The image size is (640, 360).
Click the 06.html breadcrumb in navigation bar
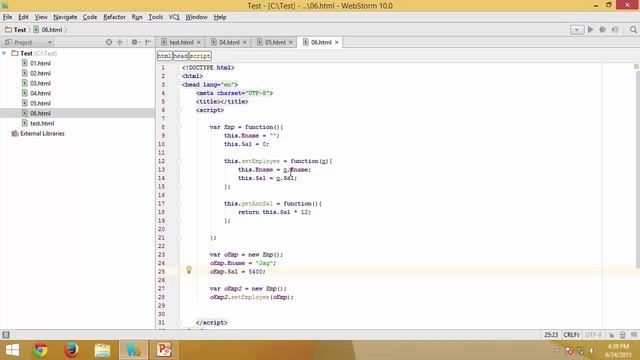48,30
